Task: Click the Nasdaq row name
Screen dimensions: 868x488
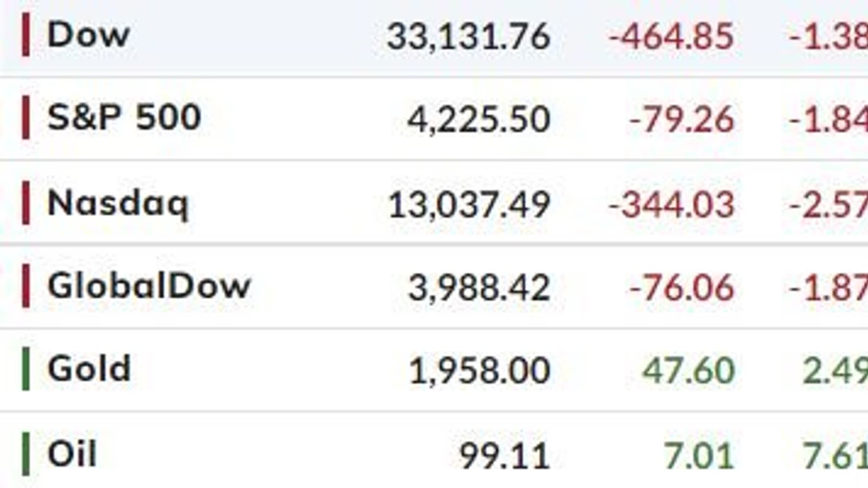Action: tap(118, 204)
